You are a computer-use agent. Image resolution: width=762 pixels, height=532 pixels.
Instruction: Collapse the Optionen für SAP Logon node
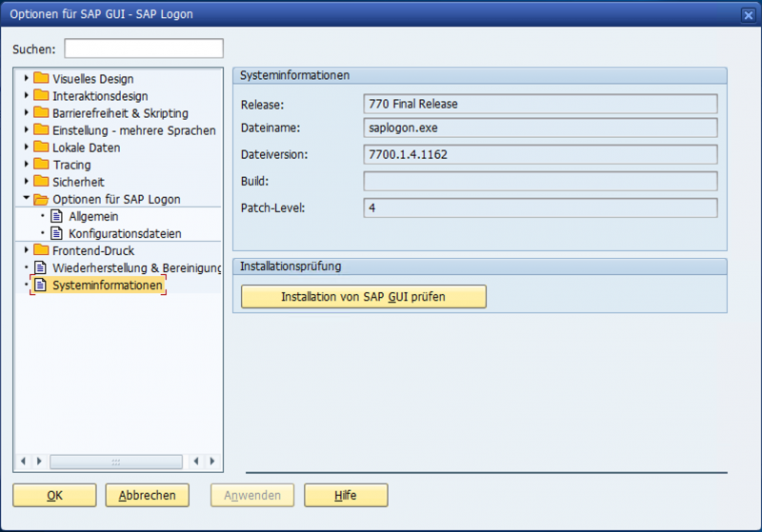27,198
